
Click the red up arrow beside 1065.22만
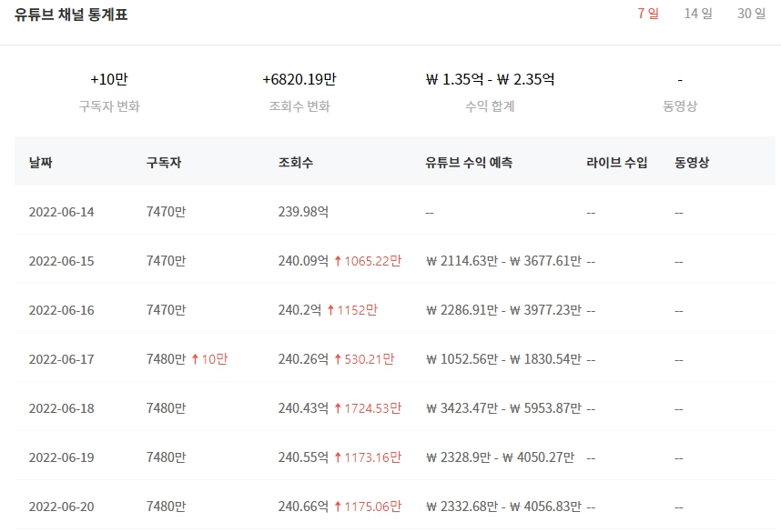tap(338, 260)
